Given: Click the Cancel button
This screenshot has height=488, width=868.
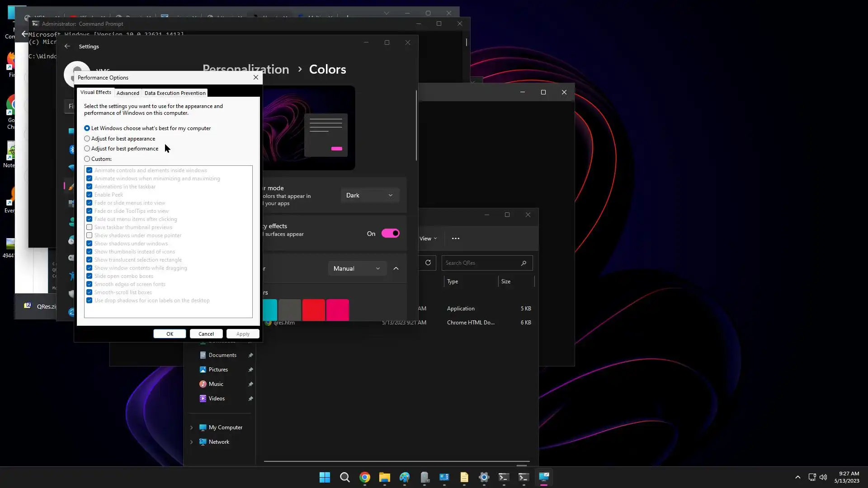Looking at the screenshot, I should [206, 334].
